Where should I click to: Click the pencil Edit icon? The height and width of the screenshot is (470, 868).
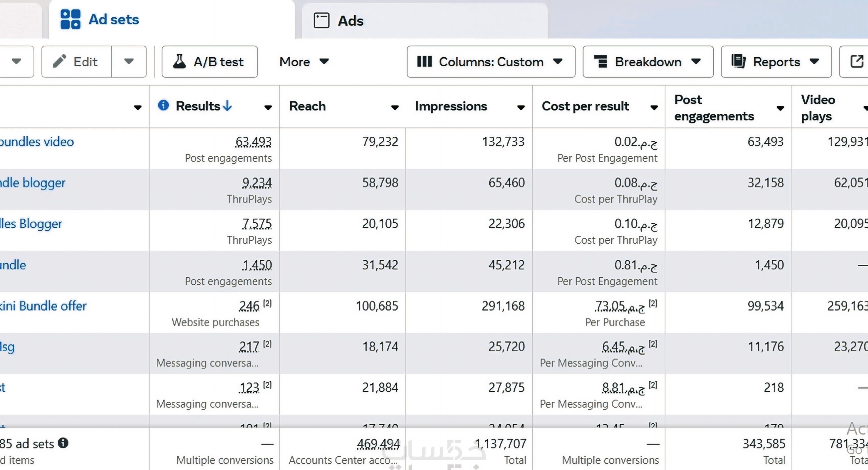[x=59, y=61]
